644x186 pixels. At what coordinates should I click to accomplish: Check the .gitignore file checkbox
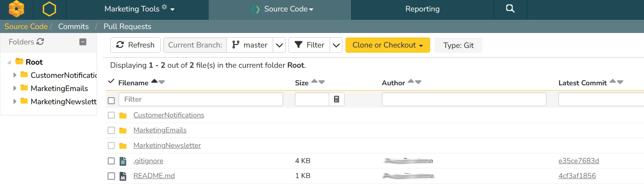click(112, 161)
